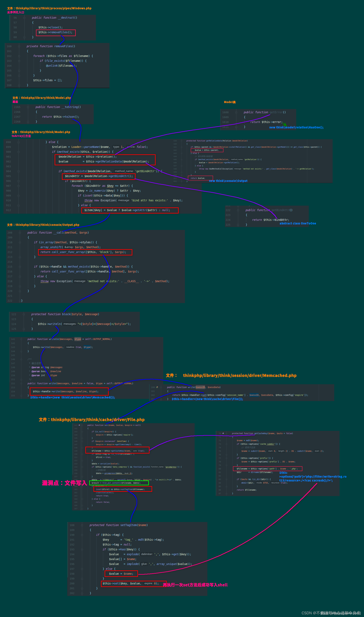The image size is (364, 617).
Task: Click isset($first) && $this->setTagItem($filename) line
Action: coord(120,489)
